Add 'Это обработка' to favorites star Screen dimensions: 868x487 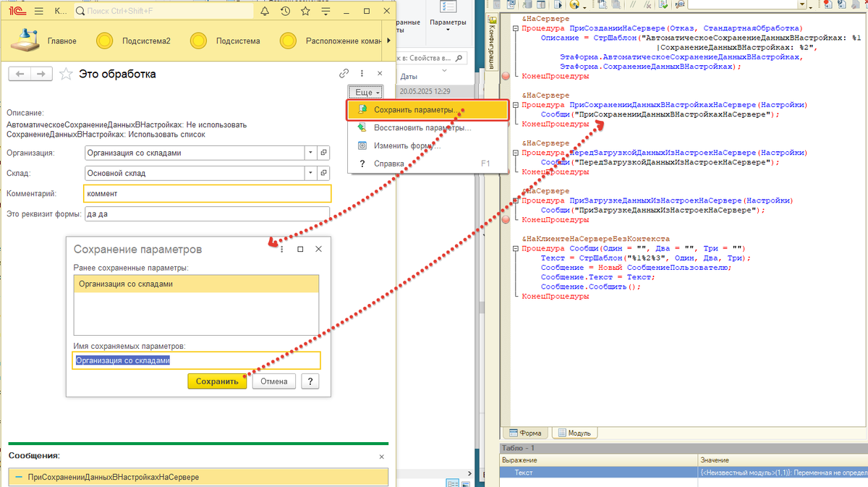[x=66, y=74]
